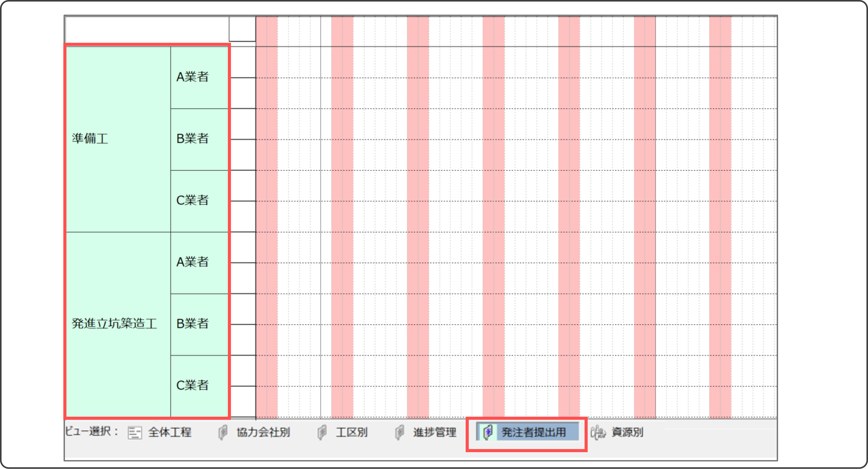Click the 全体工程 view icon
This screenshot has width=868, height=469.
coord(134,433)
